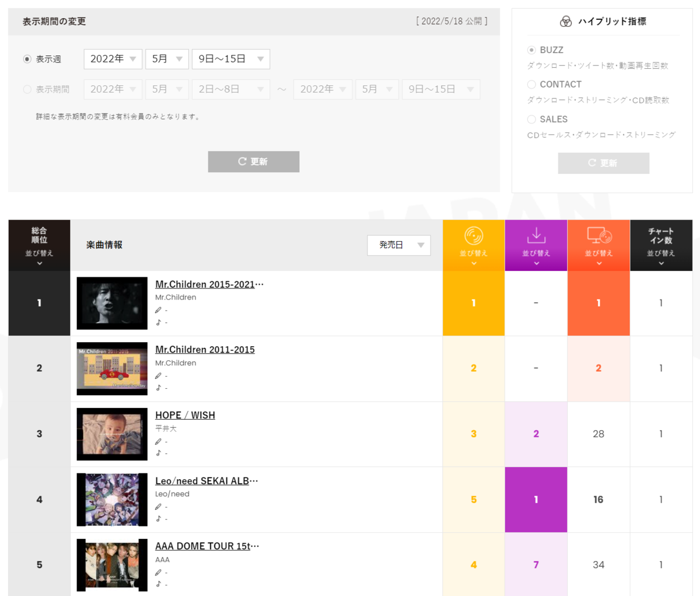Click look-up rank 34 in AAA row

598,565
